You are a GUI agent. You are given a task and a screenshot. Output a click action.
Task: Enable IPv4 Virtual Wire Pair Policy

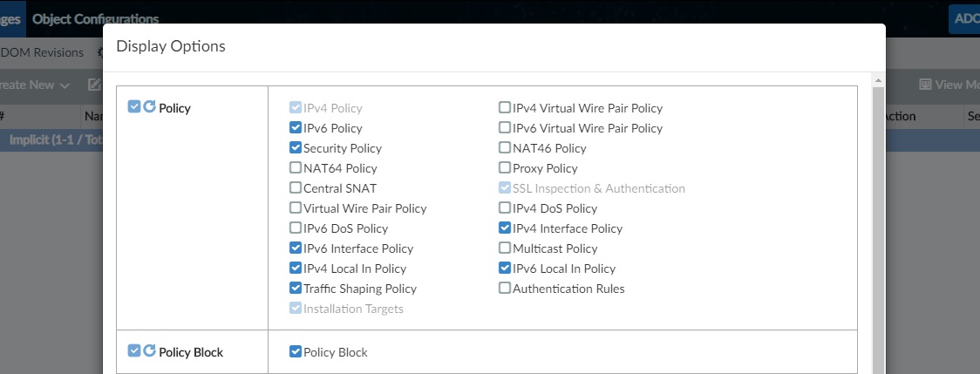505,108
